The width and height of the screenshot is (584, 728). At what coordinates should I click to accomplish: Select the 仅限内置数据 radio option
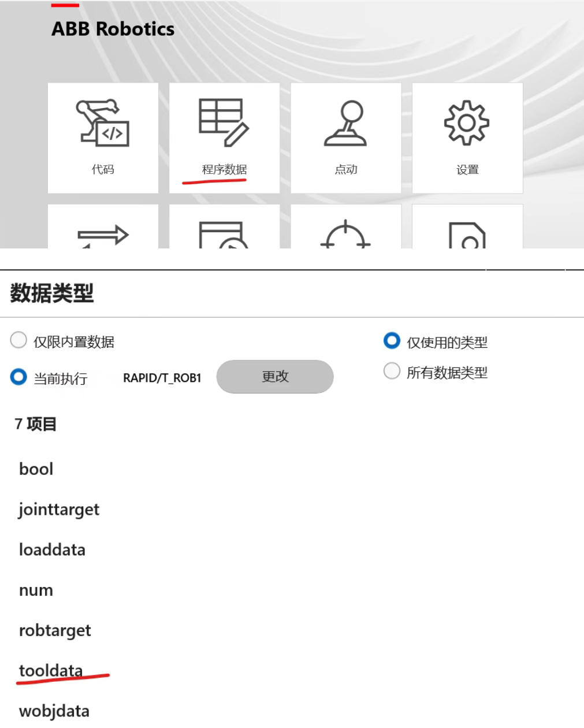[x=18, y=340]
